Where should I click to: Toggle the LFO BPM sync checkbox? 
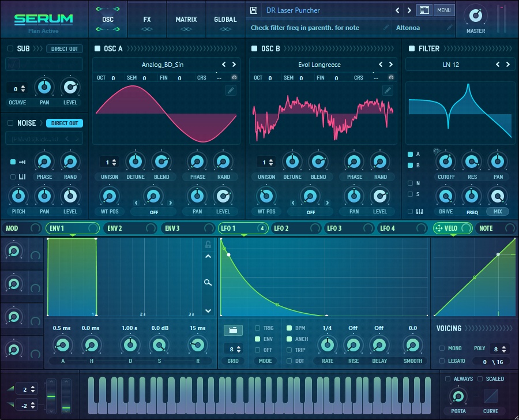coord(289,328)
